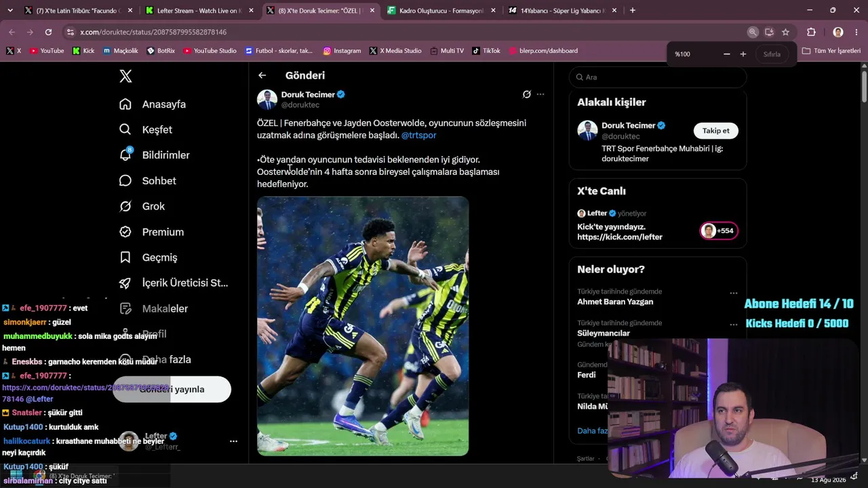
Task: Open the Chrome three-dot menu
Action: coord(857,32)
